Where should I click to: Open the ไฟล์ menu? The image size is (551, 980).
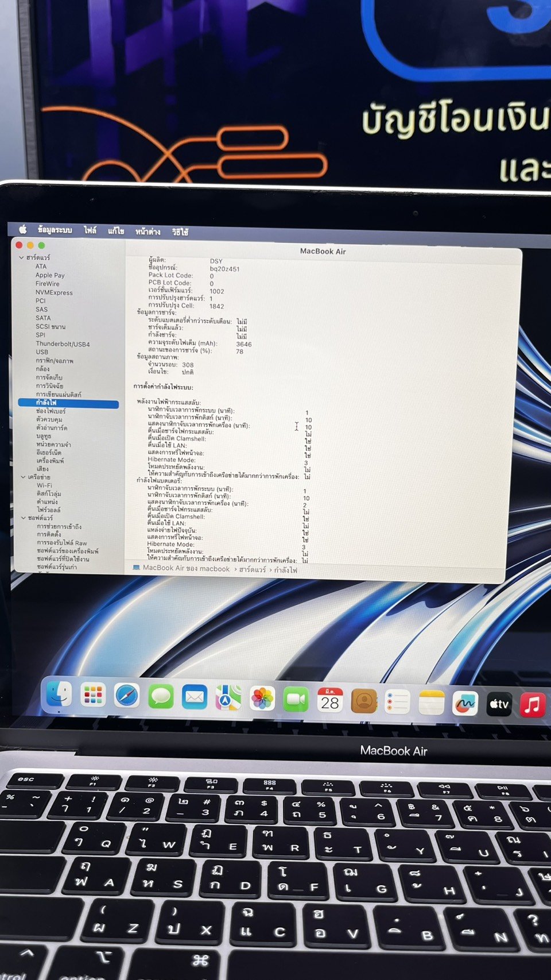click(x=90, y=230)
